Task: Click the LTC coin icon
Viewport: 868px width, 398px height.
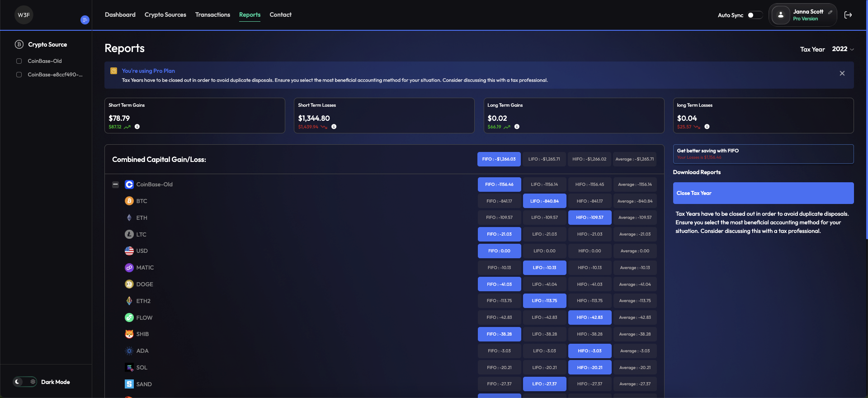Action: pos(129,234)
